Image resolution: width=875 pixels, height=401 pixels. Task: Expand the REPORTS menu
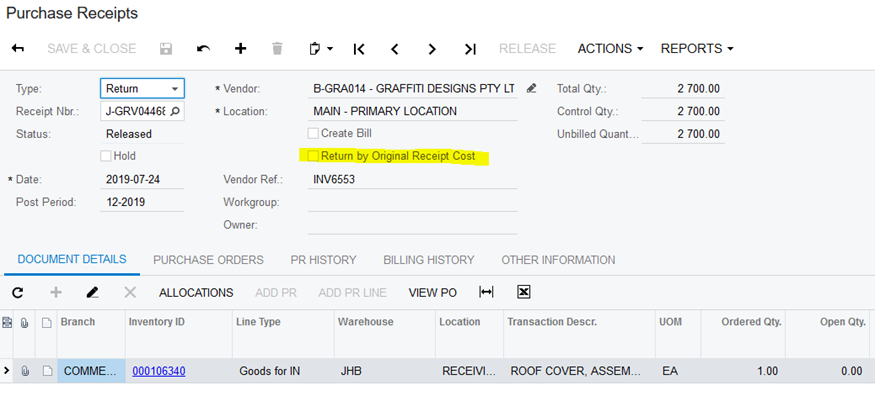697,48
